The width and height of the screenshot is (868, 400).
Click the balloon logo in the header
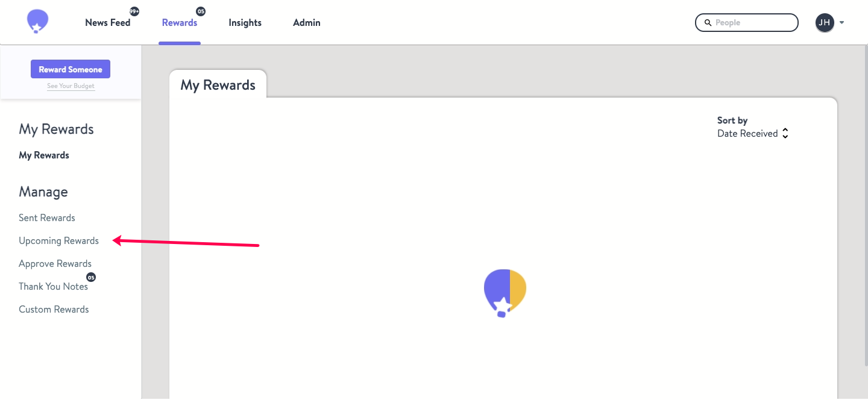click(37, 22)
